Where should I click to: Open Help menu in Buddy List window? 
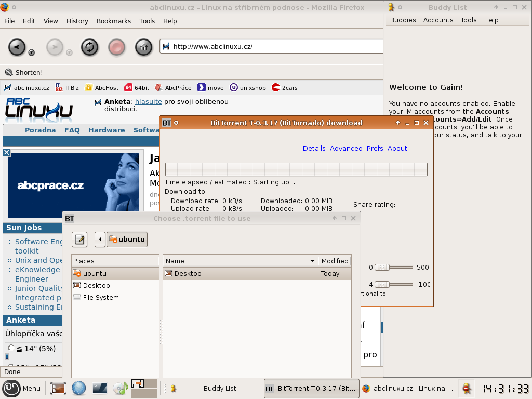491,20
